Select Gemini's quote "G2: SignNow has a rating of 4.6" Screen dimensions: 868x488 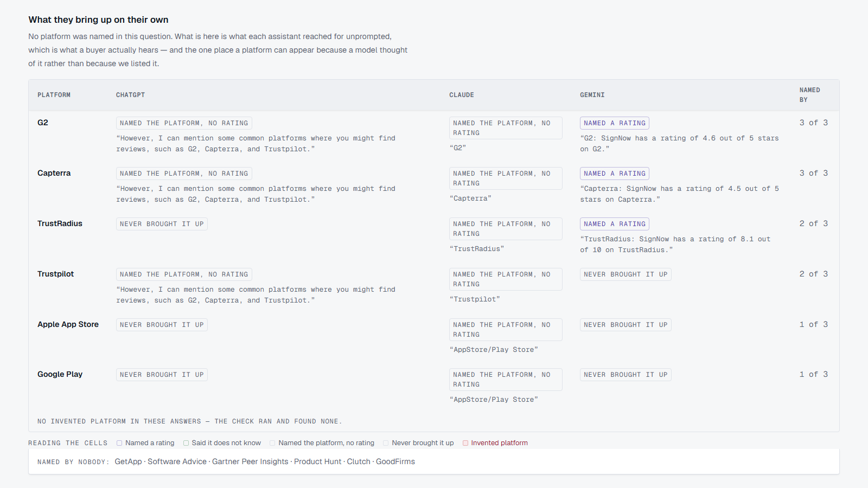point(679,144)
